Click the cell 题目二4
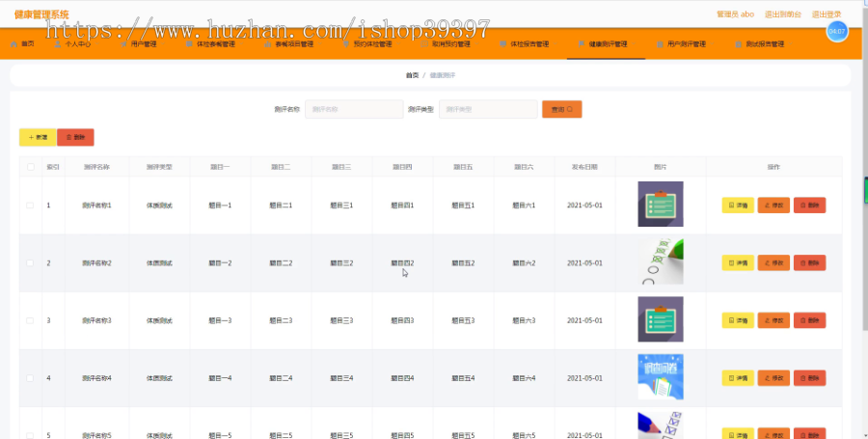The image size is (868, 439). tap(281, 378)
